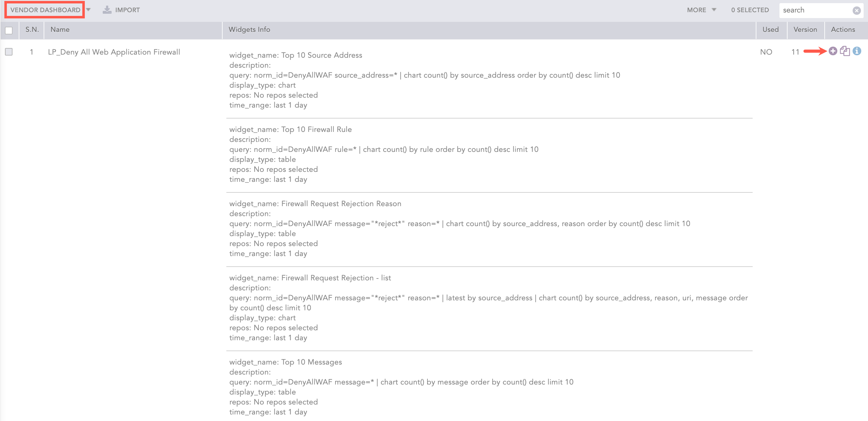The height and width of the screenshot is (421, 868).
Task: Click the MORE menu label
Action: [696, 10]
